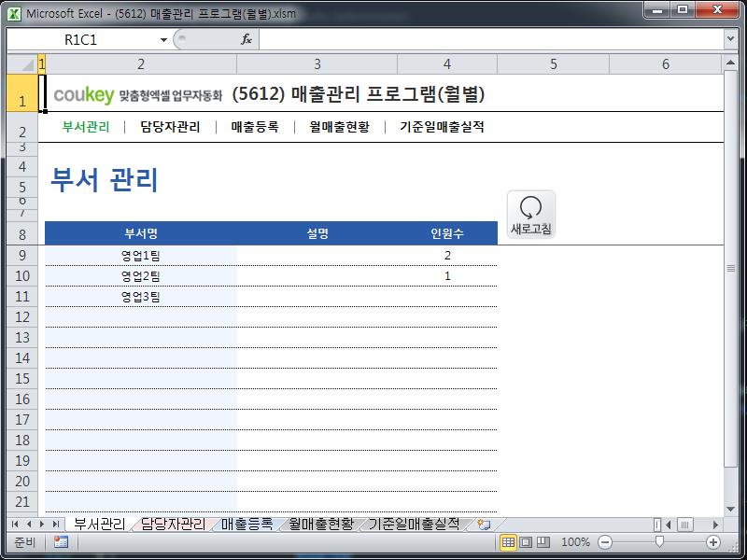Switch to Normal view
This screenshot has height=560, width=747.
click(508, 542)
